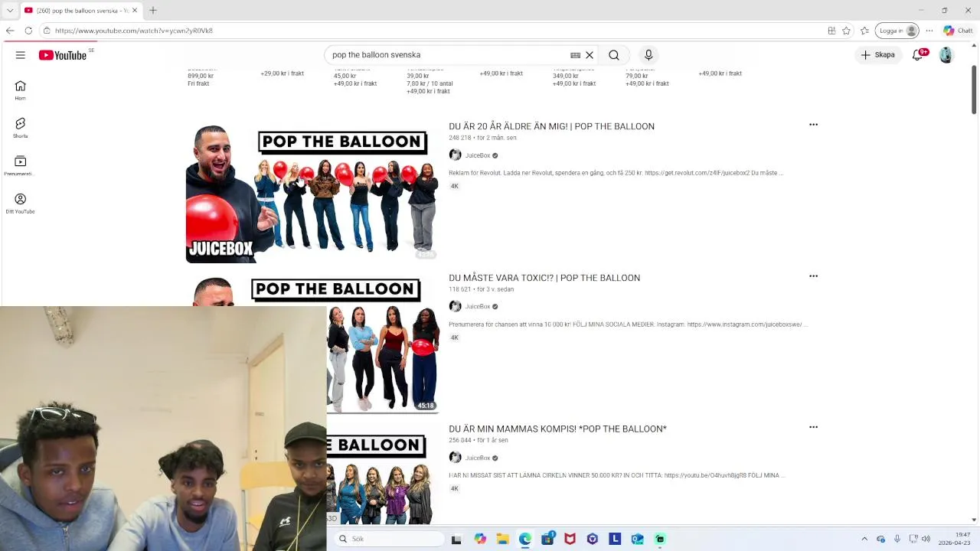980x551 pixels.
Task: Open the notifications bell
Action: (917, 55)
